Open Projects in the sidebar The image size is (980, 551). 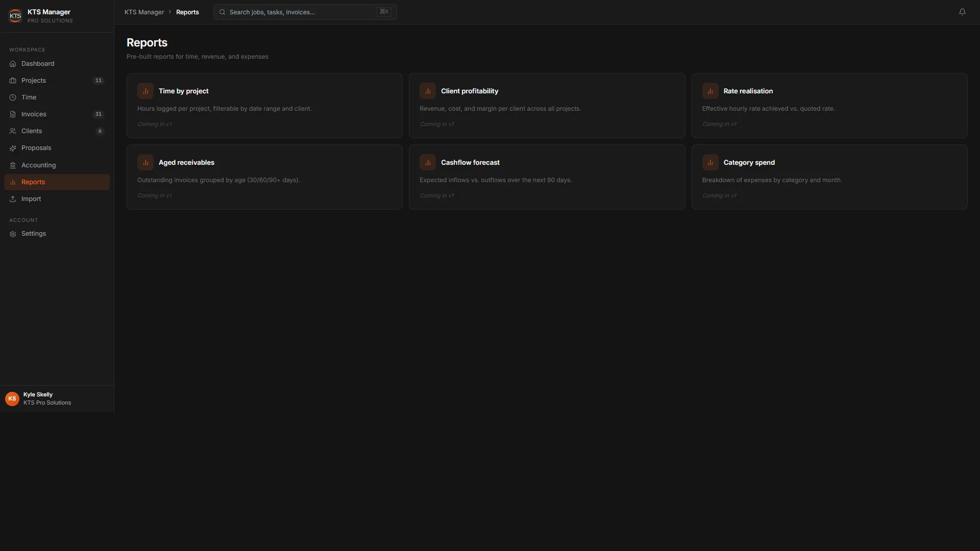click(57, 81)
